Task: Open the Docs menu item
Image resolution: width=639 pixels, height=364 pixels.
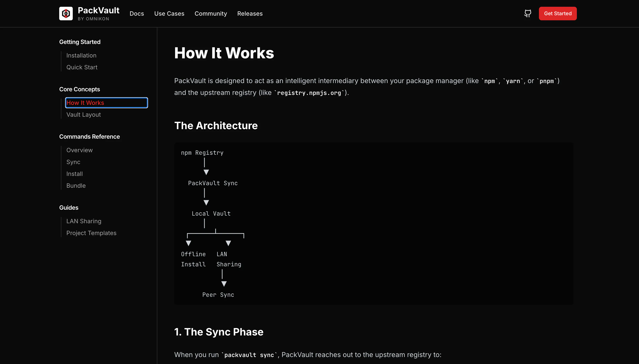Action: click(x=137, y=14)
